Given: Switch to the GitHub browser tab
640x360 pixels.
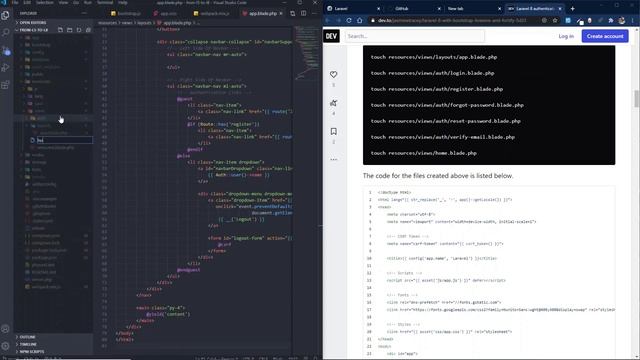Looking at the screenshot, I should tap(413, 9).
